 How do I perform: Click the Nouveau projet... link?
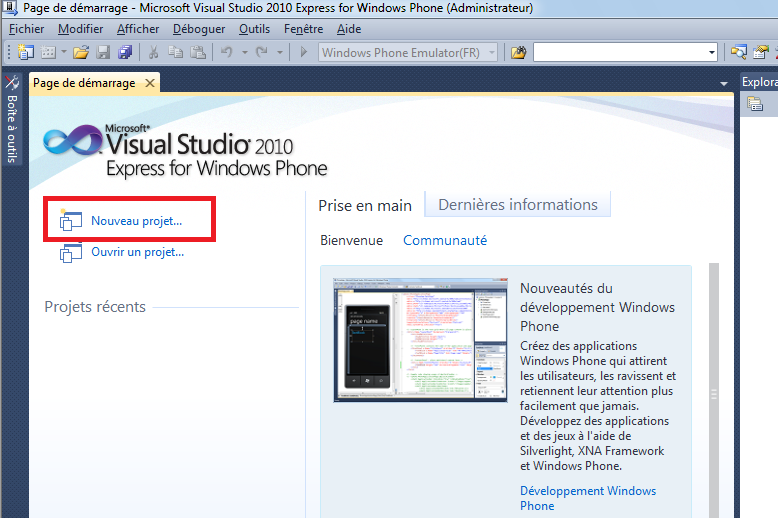[x=136, y=221]
